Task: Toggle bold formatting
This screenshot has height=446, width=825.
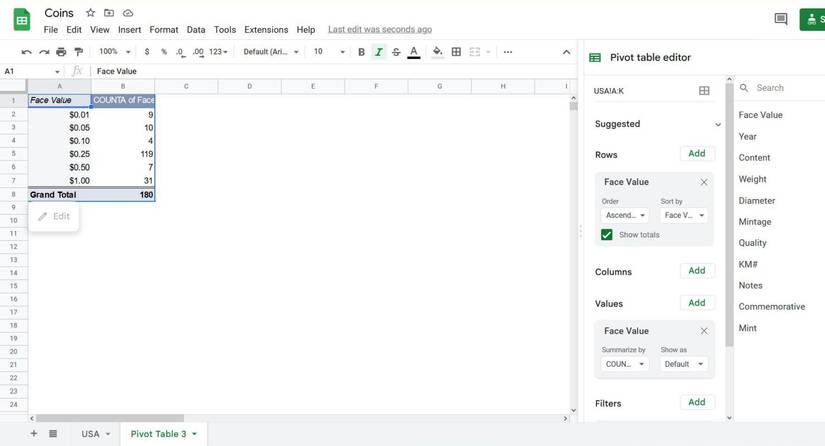Action: tap(361, 52)
